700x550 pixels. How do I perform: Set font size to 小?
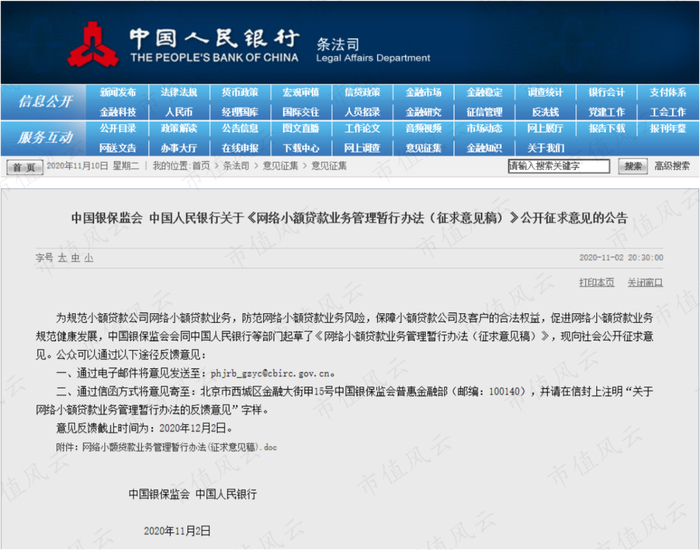[x=89, y=258]
